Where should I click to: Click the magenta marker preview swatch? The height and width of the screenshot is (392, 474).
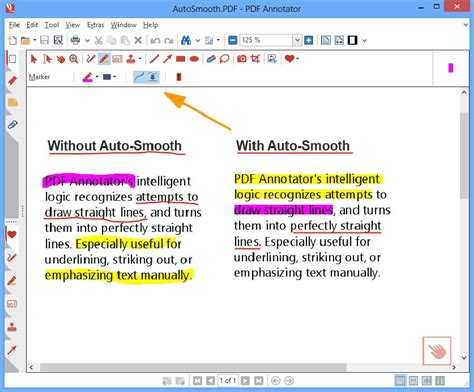[451, 68]
